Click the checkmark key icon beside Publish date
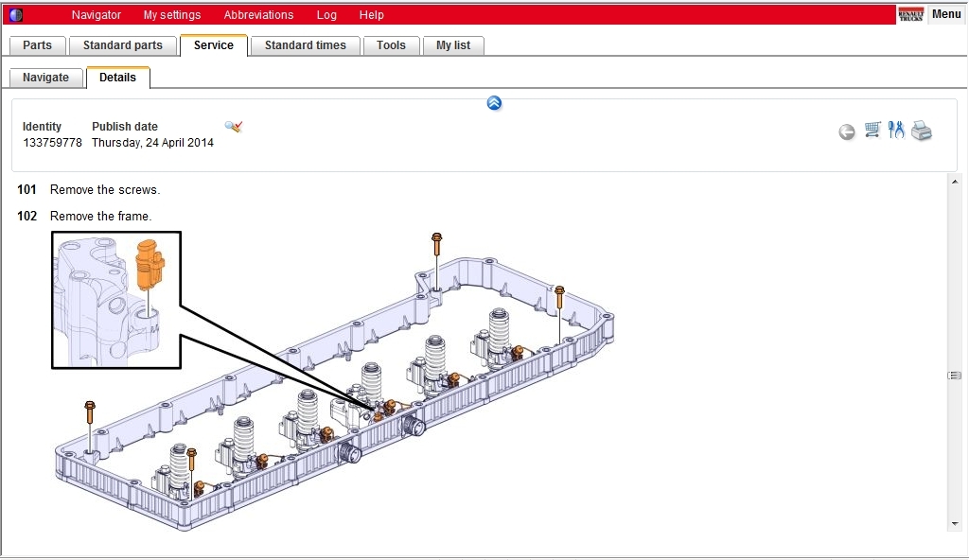The image size is (969, 560). (x=234, y=127)
